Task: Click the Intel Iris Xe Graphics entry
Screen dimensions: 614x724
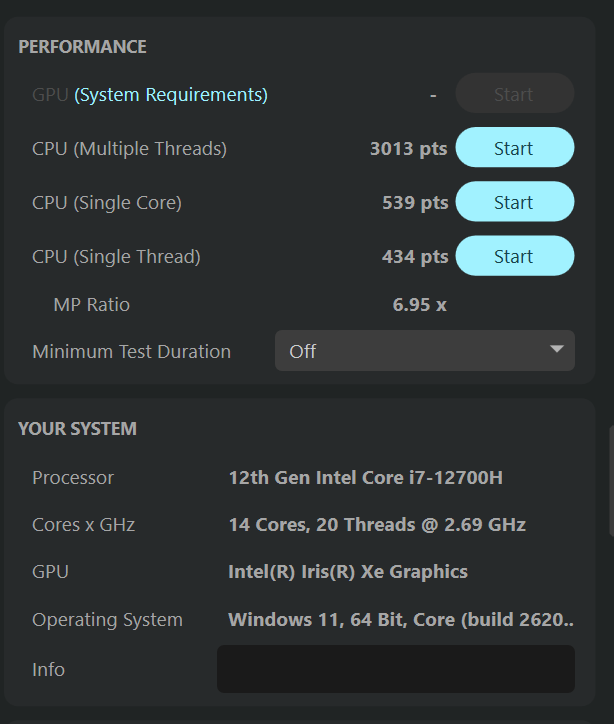Action: click(347, 572)
